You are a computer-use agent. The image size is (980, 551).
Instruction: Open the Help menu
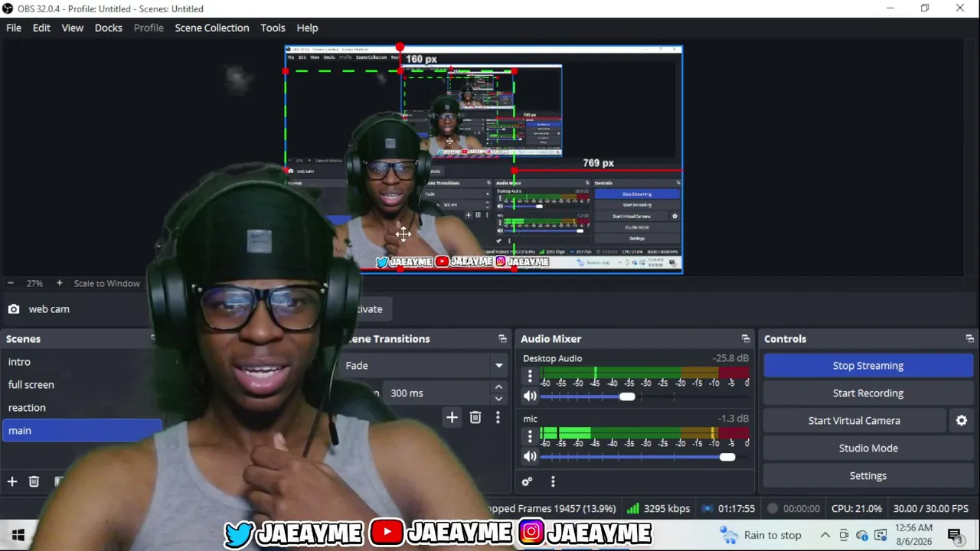coord(307,28)
